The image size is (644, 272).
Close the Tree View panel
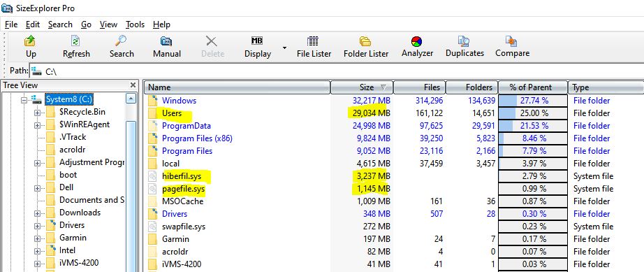133,85
